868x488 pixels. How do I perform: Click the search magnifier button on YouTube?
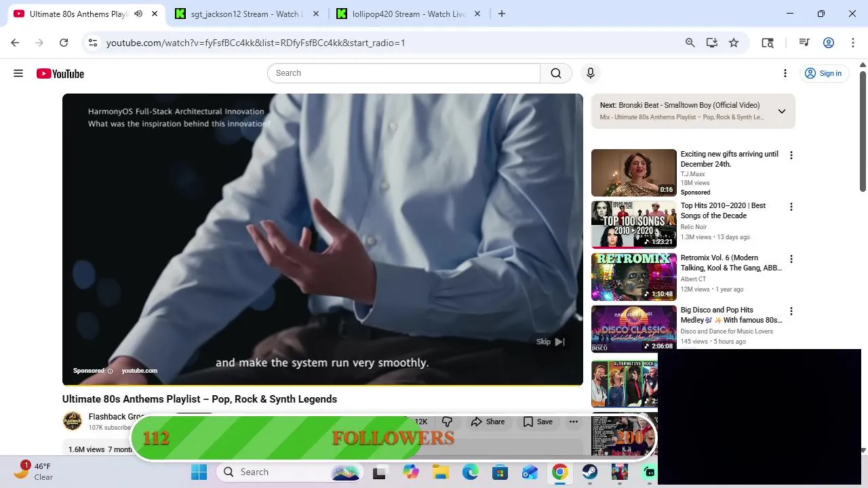[556, 73]
